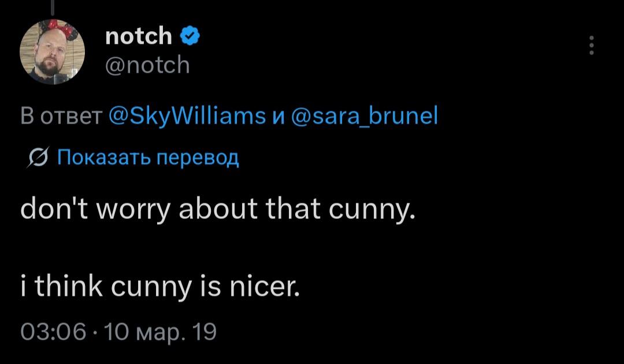Click the first line of tweet text

click(218, 209)
